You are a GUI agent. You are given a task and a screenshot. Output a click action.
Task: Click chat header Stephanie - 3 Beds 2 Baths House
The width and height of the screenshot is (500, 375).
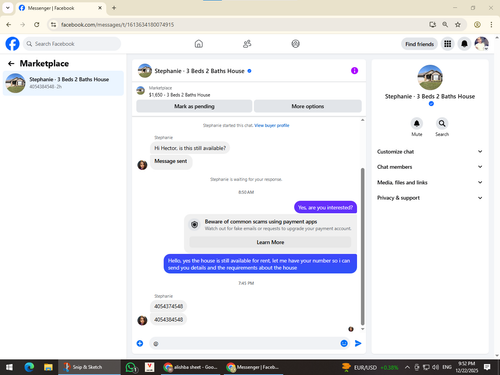tap(199, 71)
